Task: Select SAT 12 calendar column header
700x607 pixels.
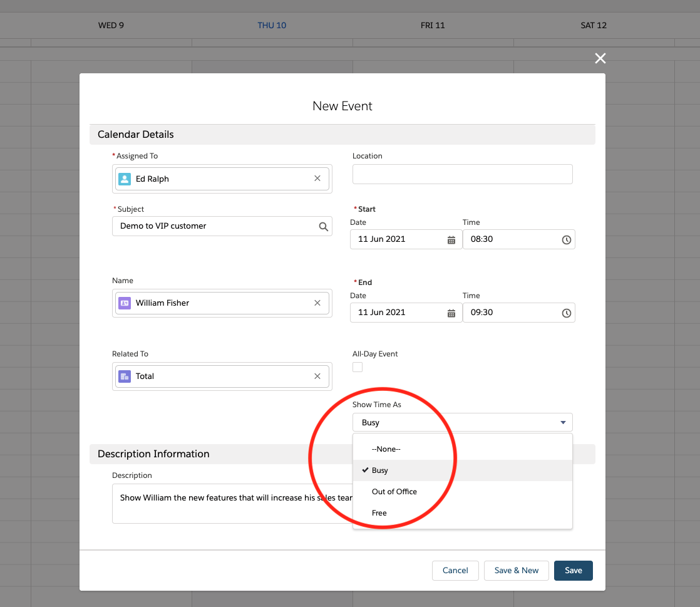Action: (x=594, y=26)
